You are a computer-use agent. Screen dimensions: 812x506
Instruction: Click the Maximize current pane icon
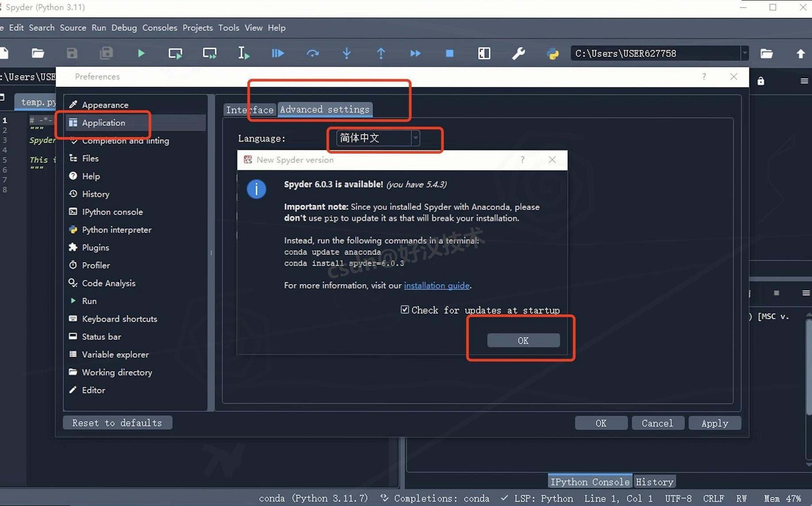click(x=484, y=53)
